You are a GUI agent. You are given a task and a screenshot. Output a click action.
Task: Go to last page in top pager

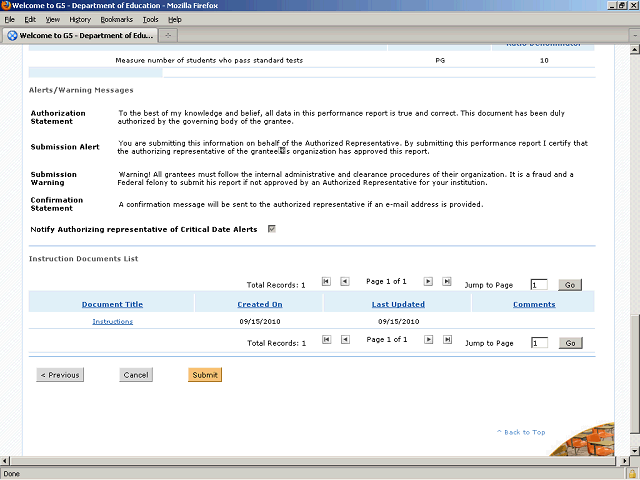tap(447, 281)
